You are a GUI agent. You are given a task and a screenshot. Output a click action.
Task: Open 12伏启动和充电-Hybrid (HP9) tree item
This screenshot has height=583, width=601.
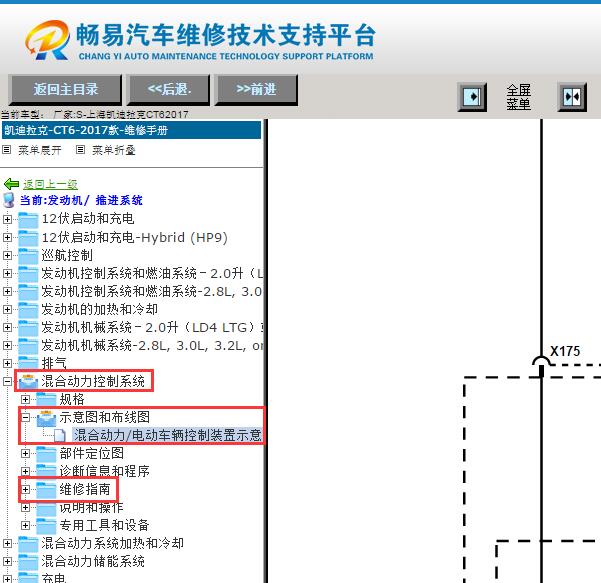click(x=135, y=238)
